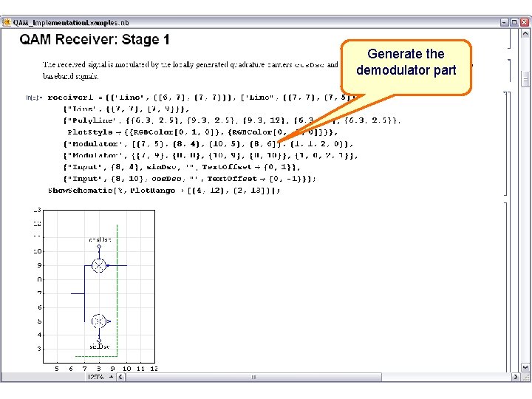
Task: Maximize the QAM_ImplementationExamples.nb notebook window
Action: pos(514,22)
